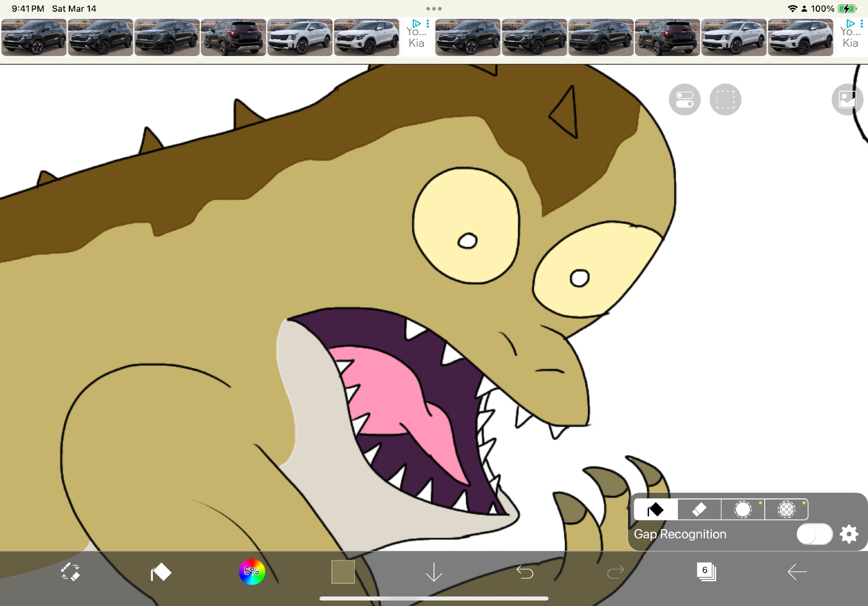Open the bucket tool selector in bottom bar

pyautogui.click(x=161, y=572)
